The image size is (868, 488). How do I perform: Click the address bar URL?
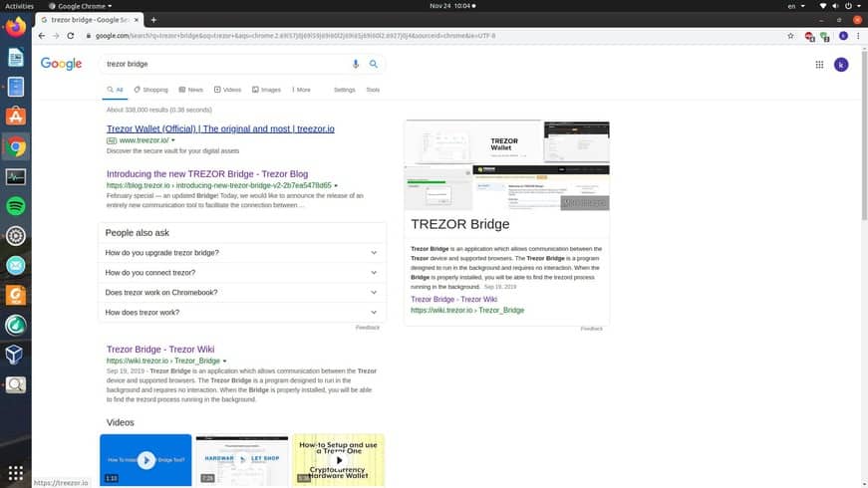coord(295,36)
